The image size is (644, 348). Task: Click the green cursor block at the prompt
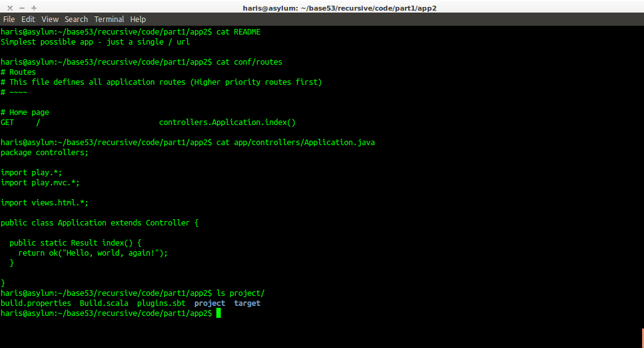218,313
